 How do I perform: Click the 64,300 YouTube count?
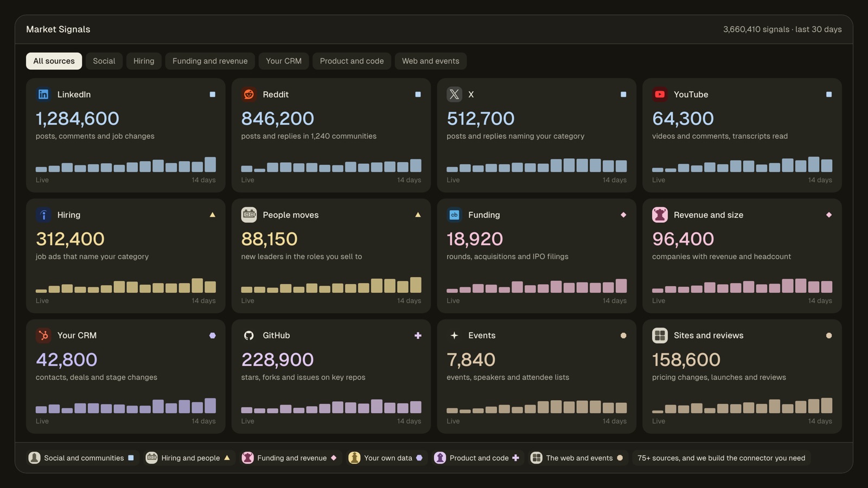pyautogui.click(x=683, y=118)
